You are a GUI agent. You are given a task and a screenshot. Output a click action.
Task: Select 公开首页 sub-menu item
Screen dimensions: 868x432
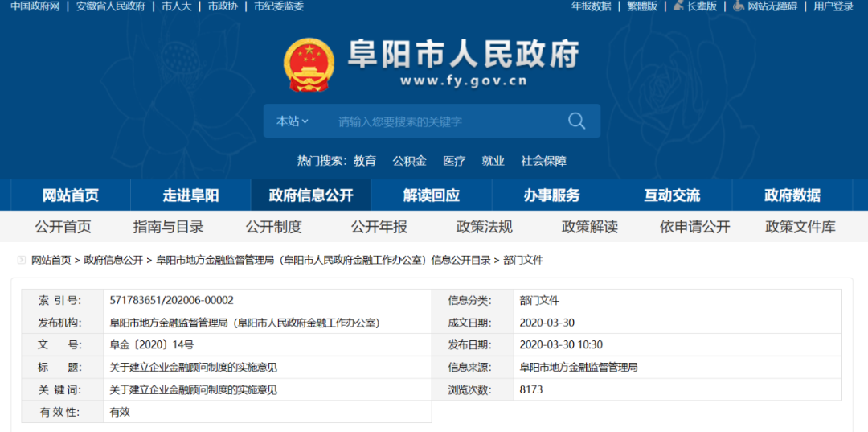pos(63,227)
